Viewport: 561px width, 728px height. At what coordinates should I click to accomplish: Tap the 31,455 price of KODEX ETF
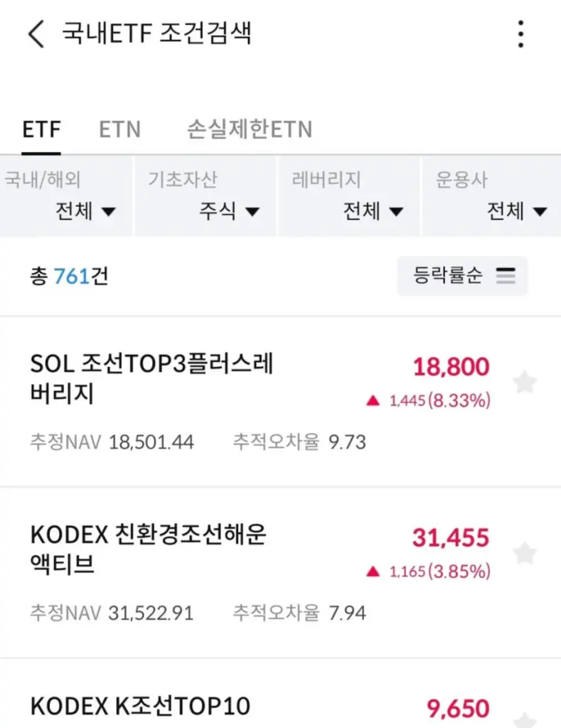click(x=451, y=537)
